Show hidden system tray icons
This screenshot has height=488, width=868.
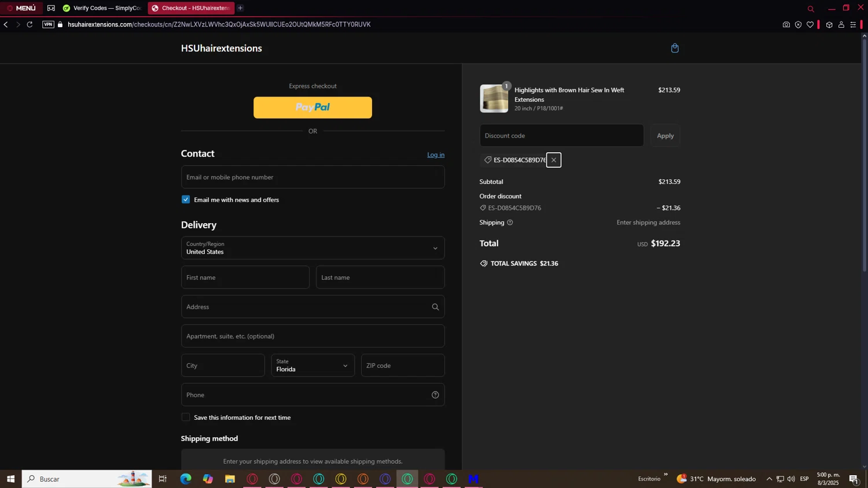[x=769, y=479]
